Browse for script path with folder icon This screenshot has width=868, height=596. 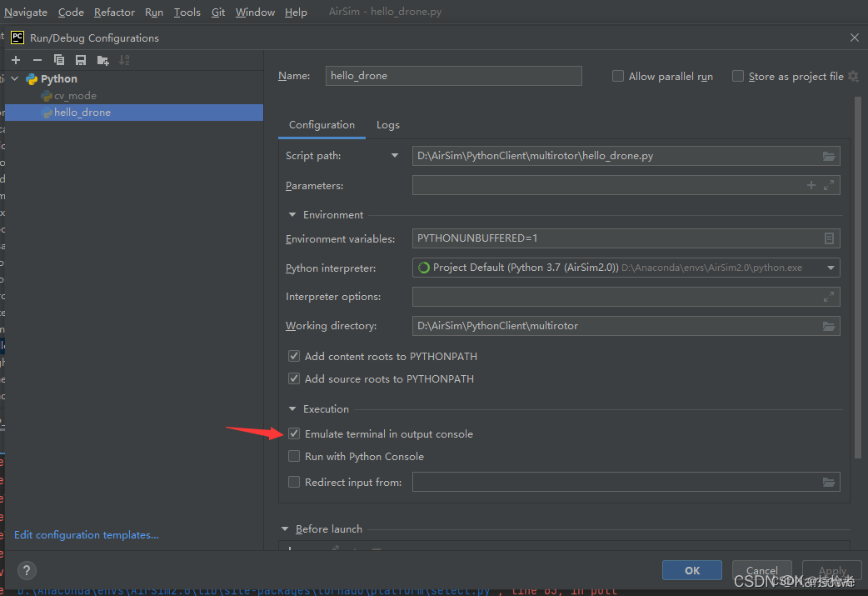828,156
